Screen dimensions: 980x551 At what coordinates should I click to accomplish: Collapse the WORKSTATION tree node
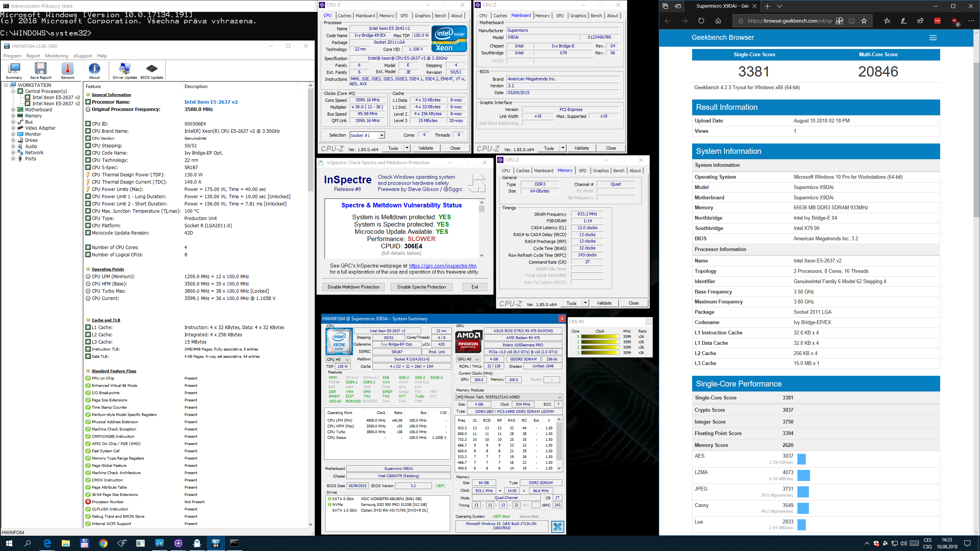[x=7, y=85]
